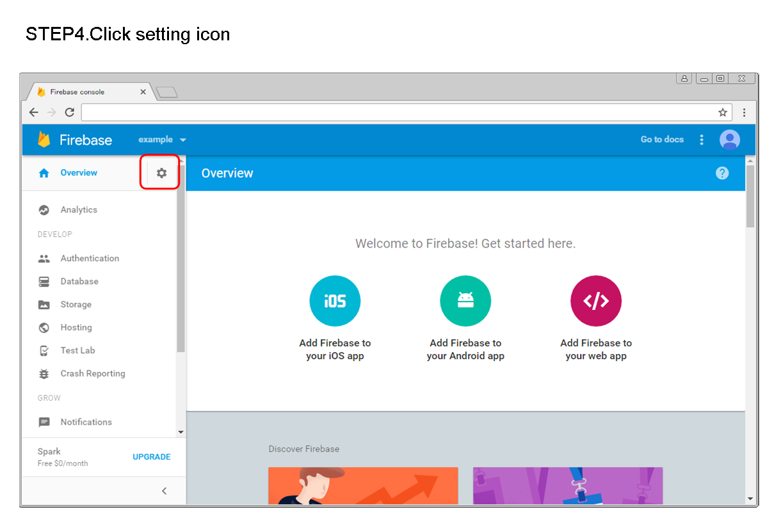This screenshot has height=532, width=774.
Task: Click the Firebase flame logo
Action: [44, 140]
